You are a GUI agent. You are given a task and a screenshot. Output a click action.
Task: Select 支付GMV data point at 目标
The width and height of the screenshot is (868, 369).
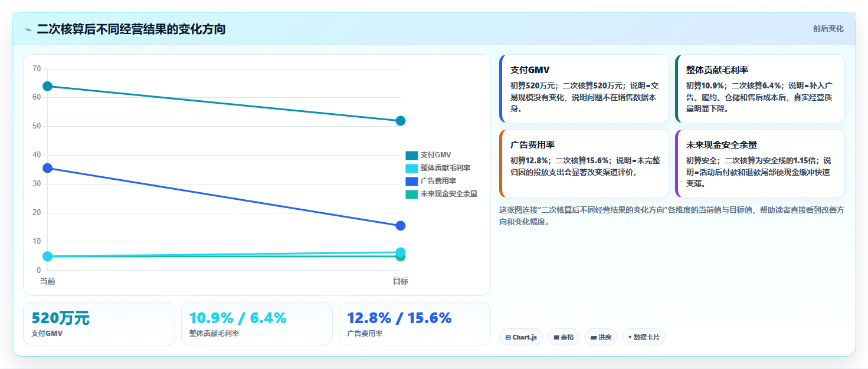pos(401,121)
